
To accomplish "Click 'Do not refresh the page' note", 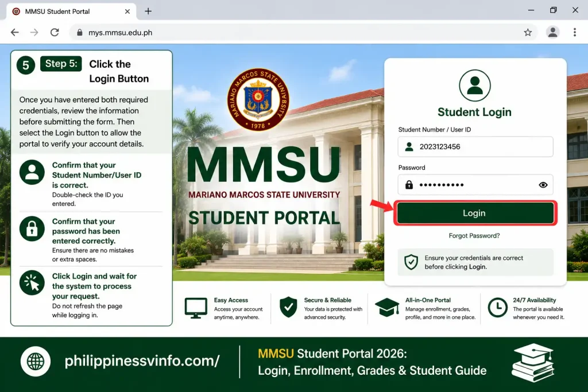I will tap(87, 311).
